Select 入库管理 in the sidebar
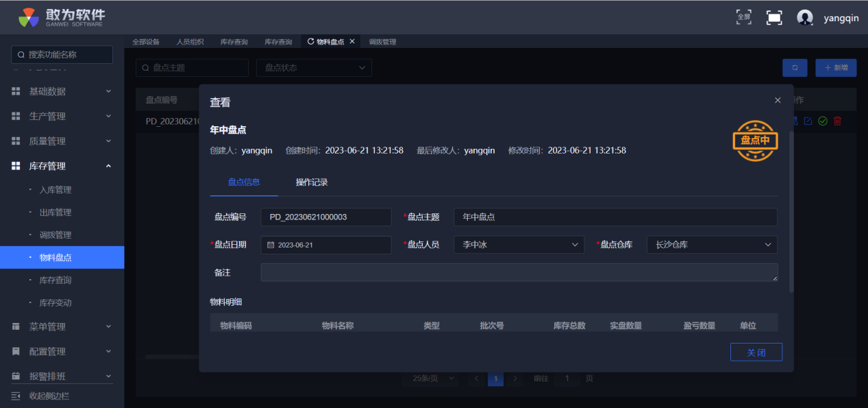The height and width of the screenshot is (408, 868). point(55,190)
